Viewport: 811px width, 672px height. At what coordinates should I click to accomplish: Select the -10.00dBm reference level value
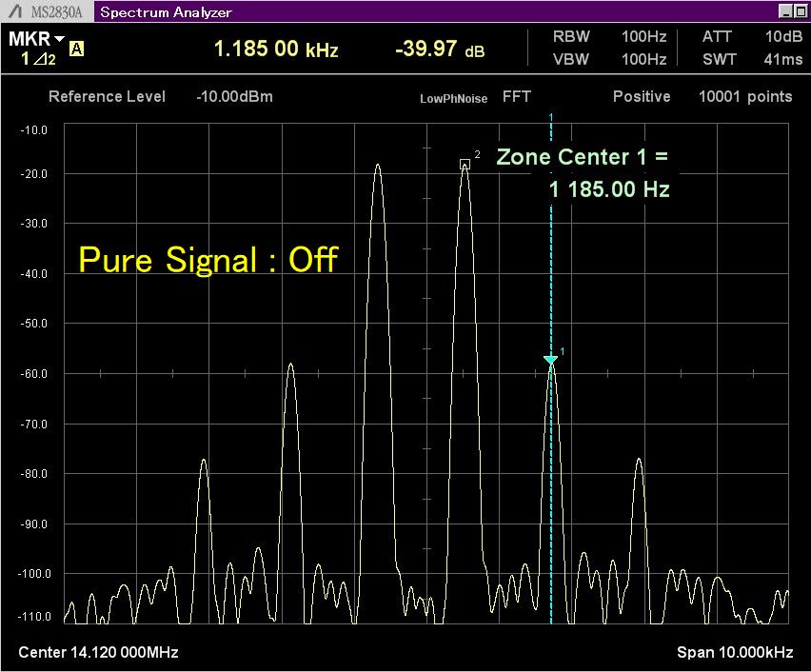click(x=234, y=97)
